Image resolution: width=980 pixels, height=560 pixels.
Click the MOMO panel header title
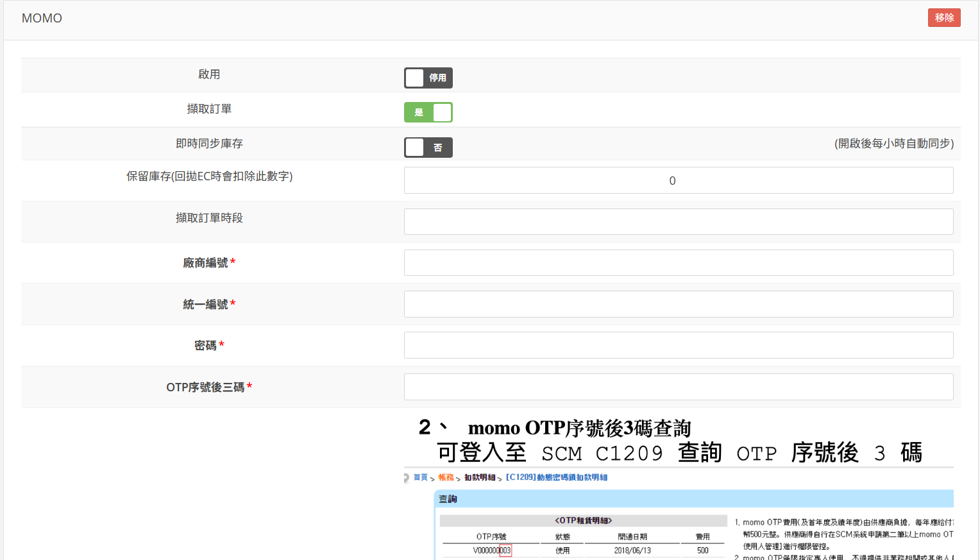pyautogui.click(x=42, y=18)
